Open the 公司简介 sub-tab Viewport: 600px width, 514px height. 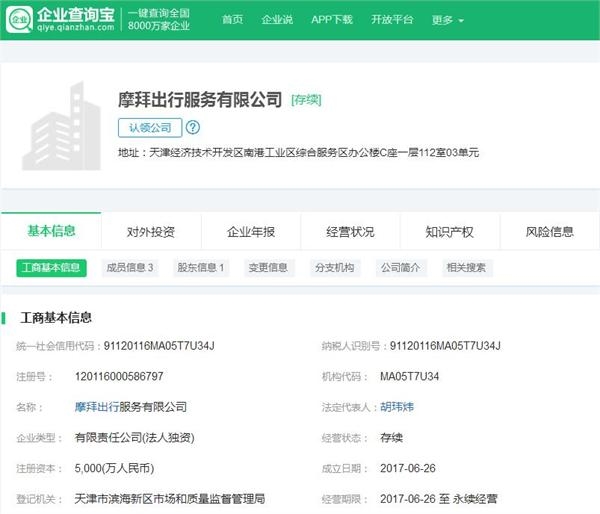pyautogui.click(x=400, y=268)
